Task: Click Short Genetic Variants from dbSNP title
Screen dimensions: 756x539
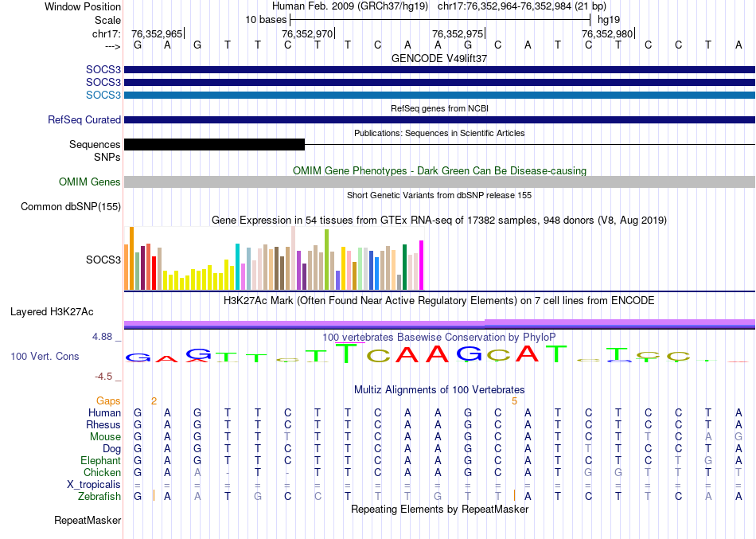Action: 439,195
